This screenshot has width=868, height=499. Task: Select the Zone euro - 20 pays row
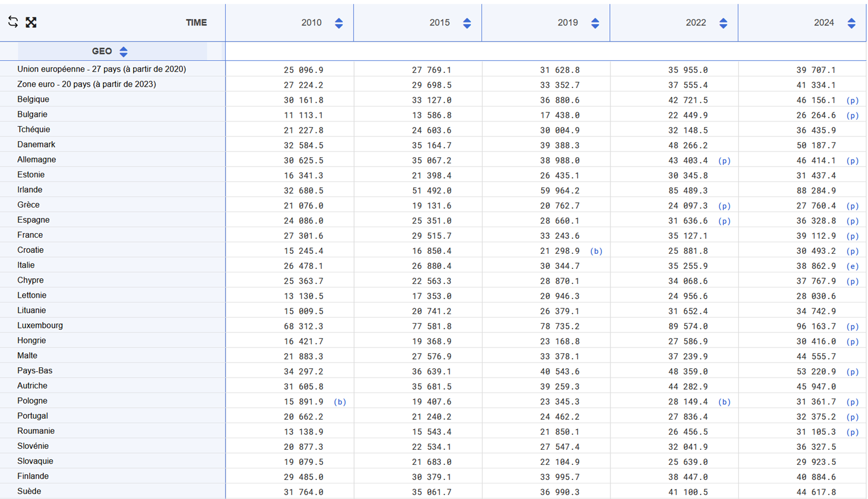click(x=86, y=84)
